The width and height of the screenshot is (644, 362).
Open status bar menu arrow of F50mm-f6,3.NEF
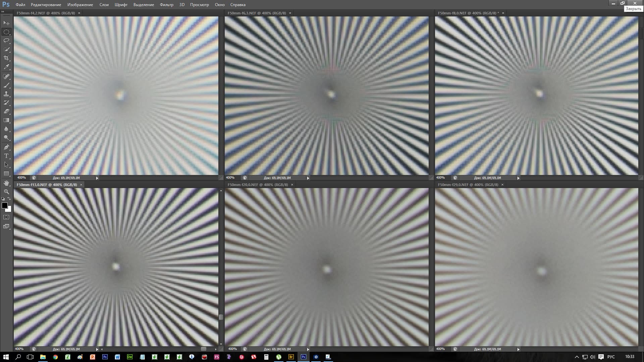pos(308,178)
